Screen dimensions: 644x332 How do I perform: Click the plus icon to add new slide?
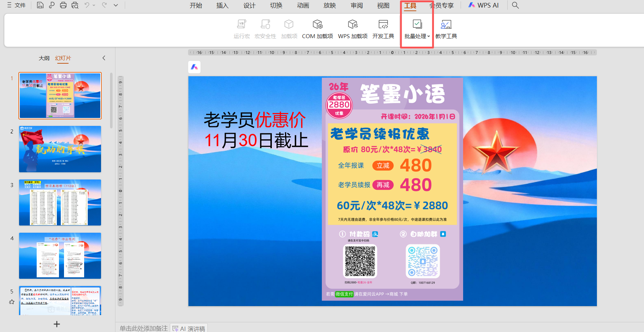(x=57, y=324)
